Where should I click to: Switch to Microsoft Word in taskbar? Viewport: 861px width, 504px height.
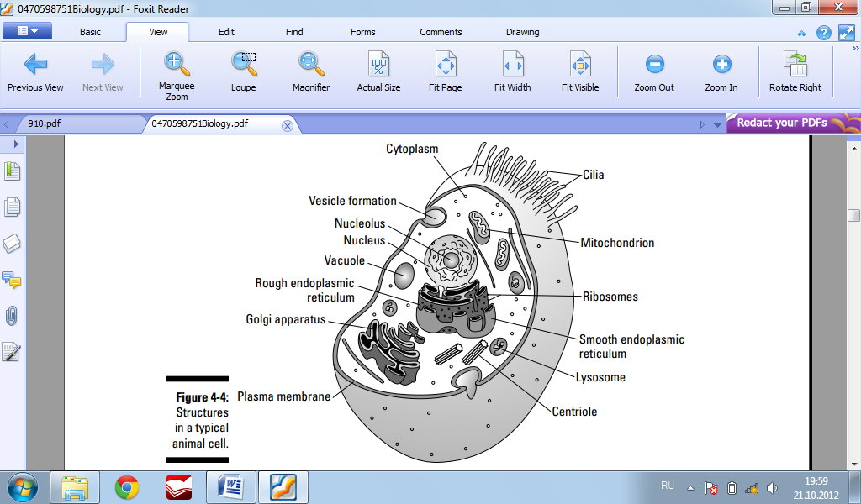[231, 487]
